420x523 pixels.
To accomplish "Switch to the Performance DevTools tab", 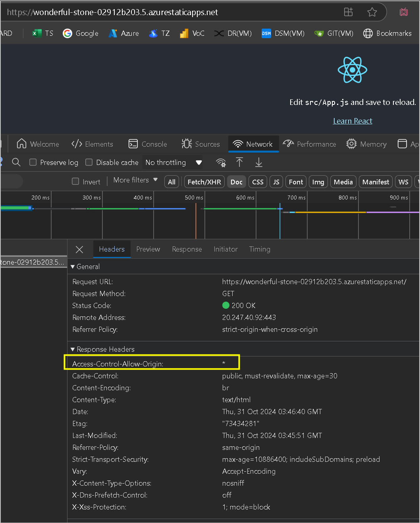I will [x=309, y=144].
